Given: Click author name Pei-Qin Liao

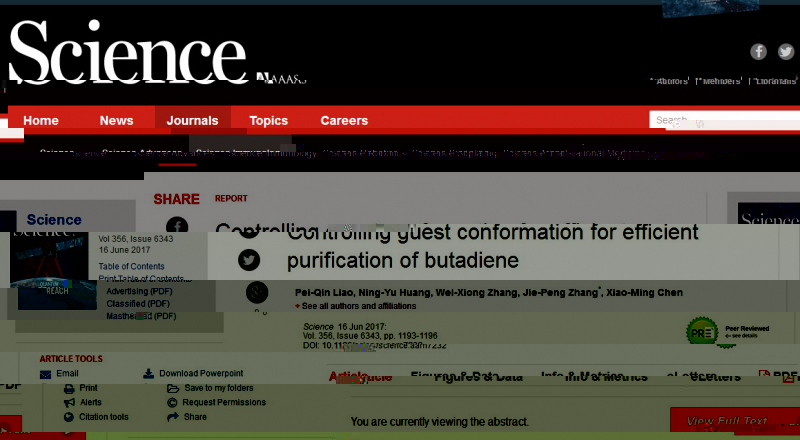Looking at the screenshot, I should tap(323, 293).
